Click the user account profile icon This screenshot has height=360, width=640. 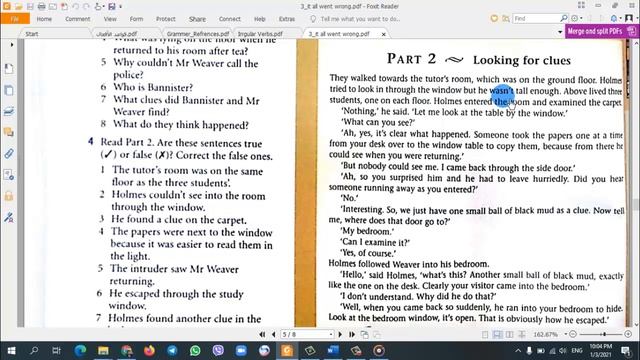coord(629,18)
